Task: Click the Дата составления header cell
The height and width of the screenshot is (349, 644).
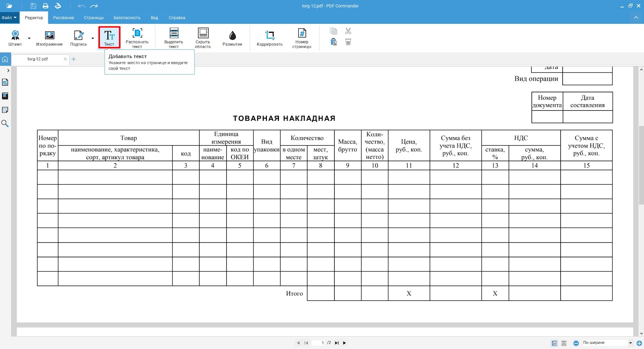Action: [588, 101]
